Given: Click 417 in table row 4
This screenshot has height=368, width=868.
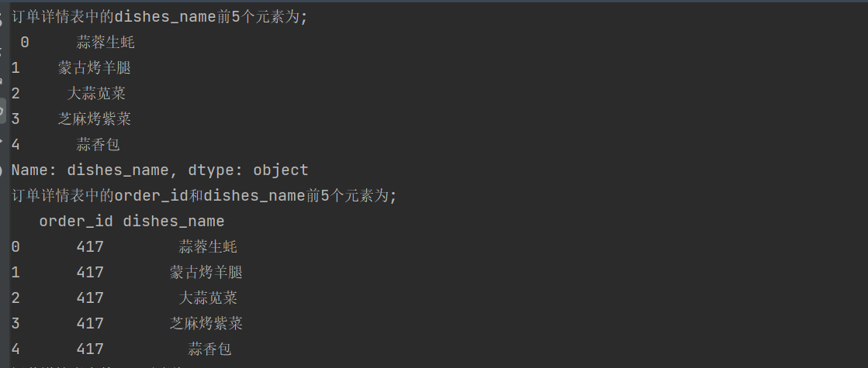Looking at the screenshot, I should pos(90,349).
